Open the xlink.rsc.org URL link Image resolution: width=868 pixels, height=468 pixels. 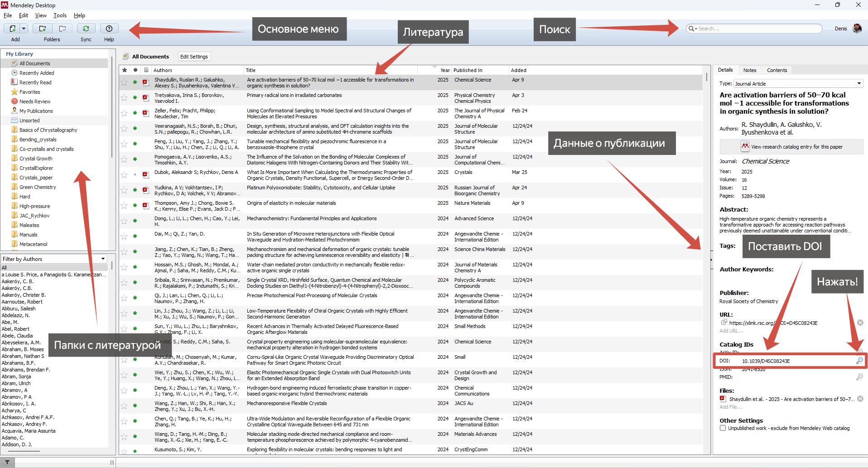coord(773,323)
